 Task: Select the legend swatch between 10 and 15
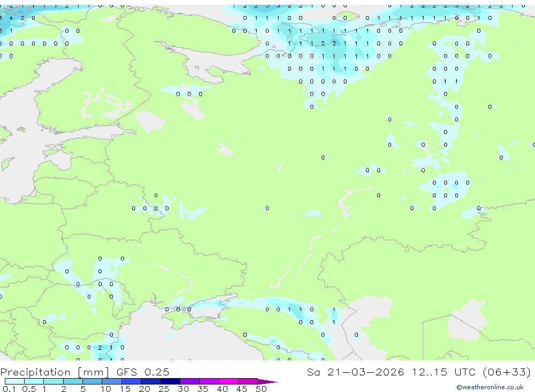coord(112,381)
